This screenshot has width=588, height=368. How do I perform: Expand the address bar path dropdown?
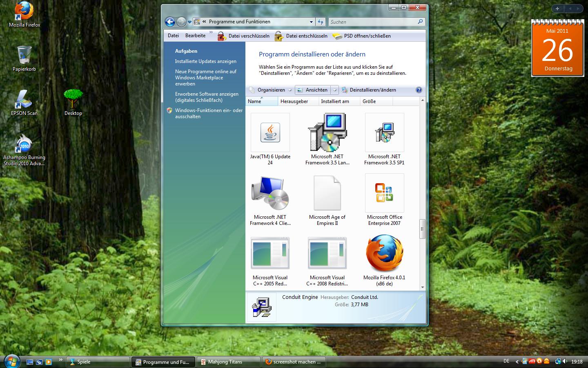(311, 22)
